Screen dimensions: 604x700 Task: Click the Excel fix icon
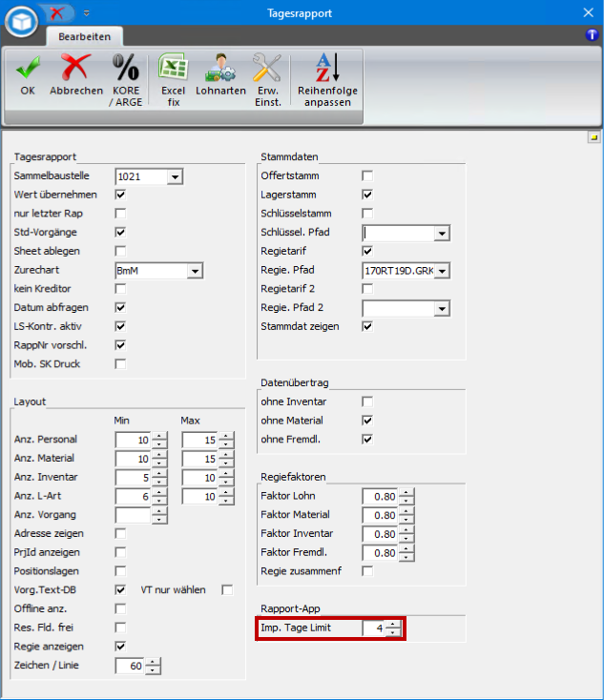click(x=174, y=68)
